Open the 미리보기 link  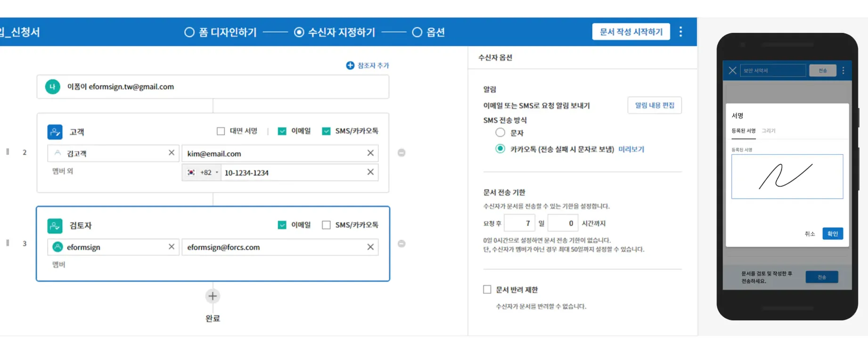coord(631,149)
